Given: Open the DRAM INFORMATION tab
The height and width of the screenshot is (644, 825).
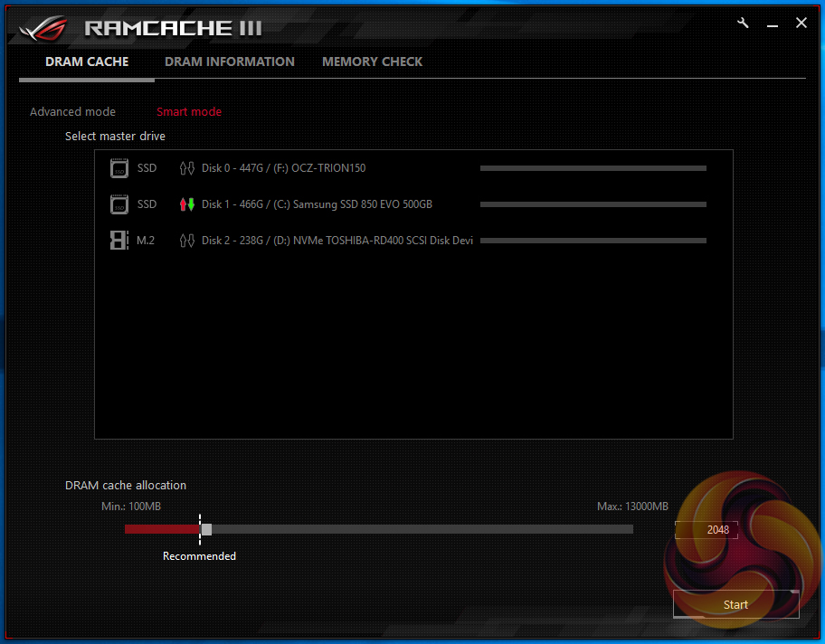Looking at the screenshot, I should [230, 62].
